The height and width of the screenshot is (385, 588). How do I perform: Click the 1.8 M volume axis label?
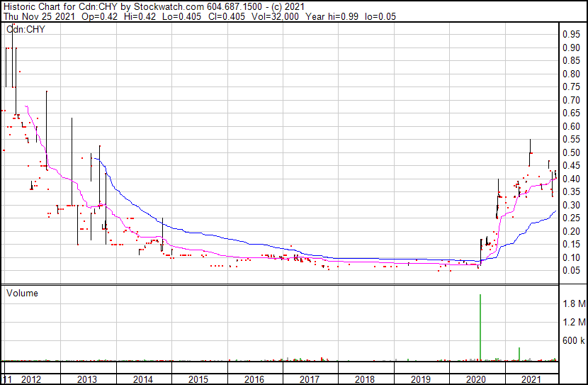click(x=573, y=303)
